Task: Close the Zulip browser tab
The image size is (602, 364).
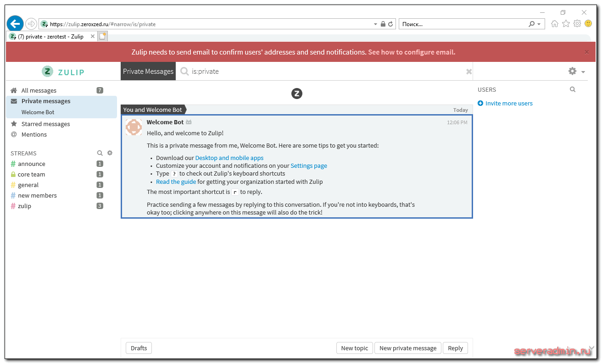Action: point(93,36)
